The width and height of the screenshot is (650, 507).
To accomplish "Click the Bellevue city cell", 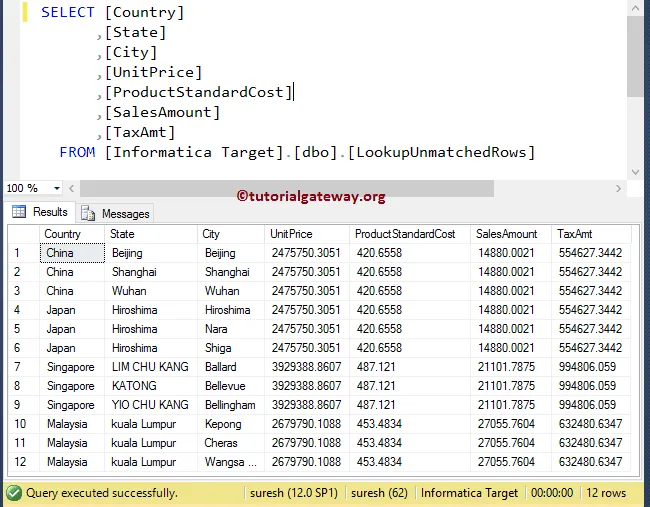I will pyautogui.click(x=231, y=386).
